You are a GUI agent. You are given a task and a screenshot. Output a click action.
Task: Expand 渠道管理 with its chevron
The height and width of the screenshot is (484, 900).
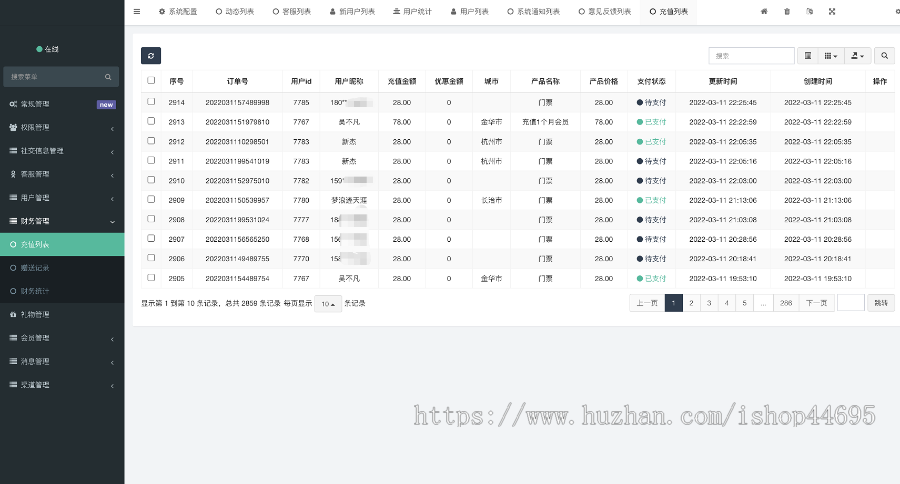point(112,386)
